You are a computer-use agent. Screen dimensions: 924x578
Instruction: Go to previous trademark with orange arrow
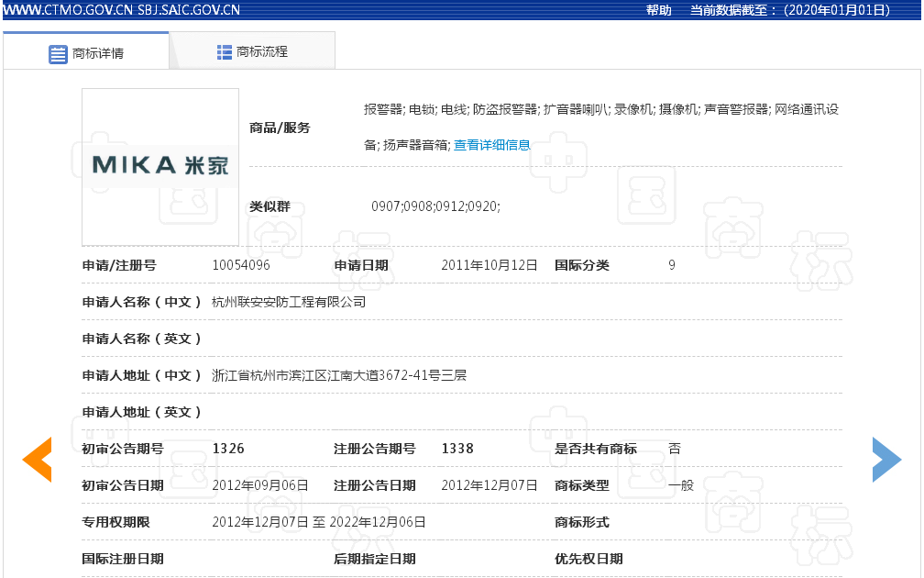point(37,460)
